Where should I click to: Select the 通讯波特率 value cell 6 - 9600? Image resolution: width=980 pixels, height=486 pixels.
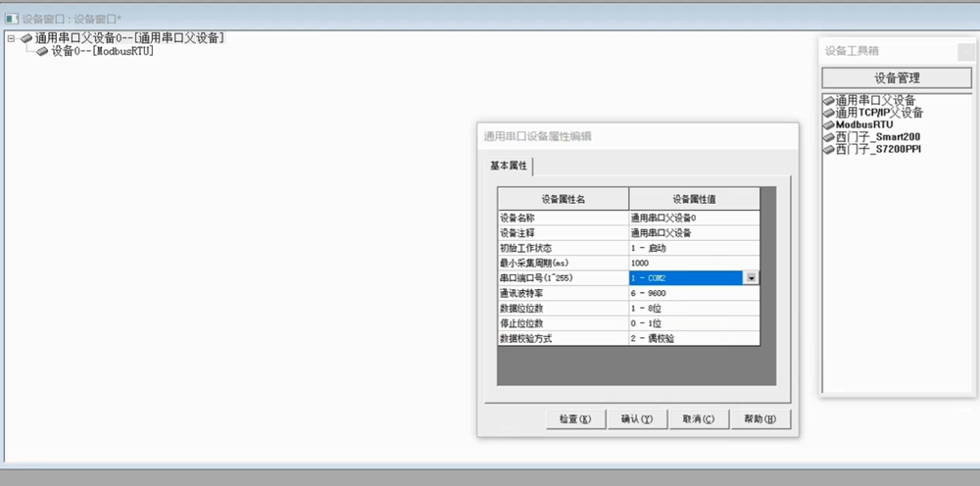(x=693, y=293)
